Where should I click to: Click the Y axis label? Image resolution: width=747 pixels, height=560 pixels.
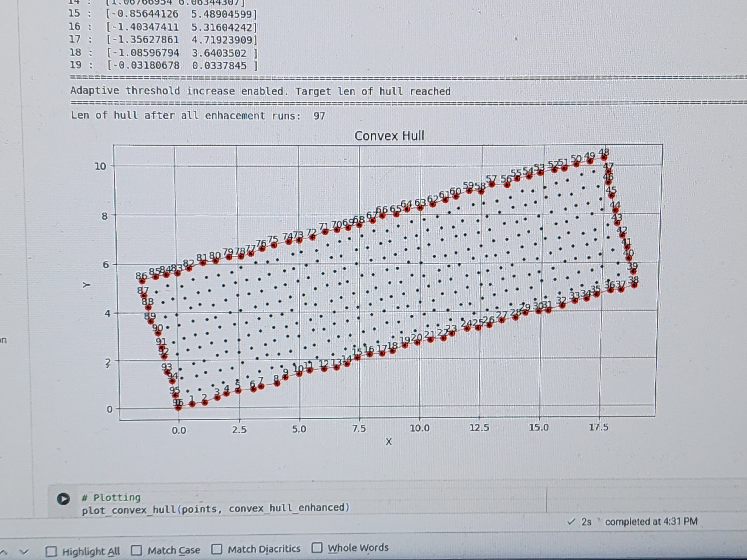(x=87, y=285)
